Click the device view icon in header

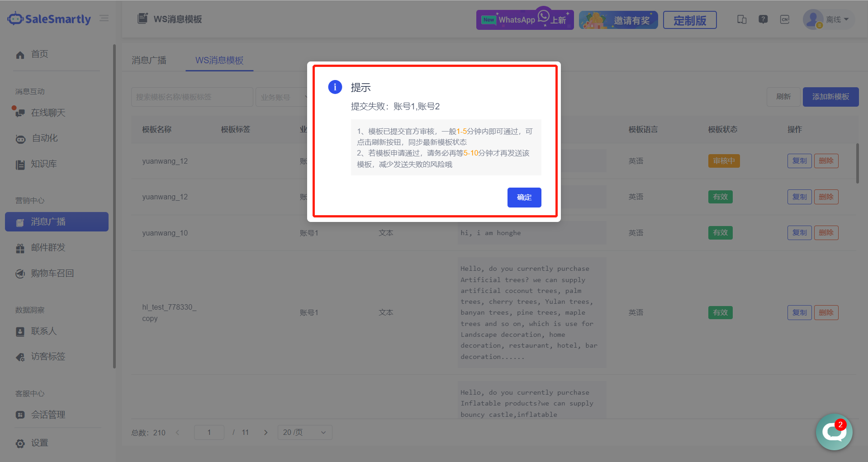tap(742, 19)
